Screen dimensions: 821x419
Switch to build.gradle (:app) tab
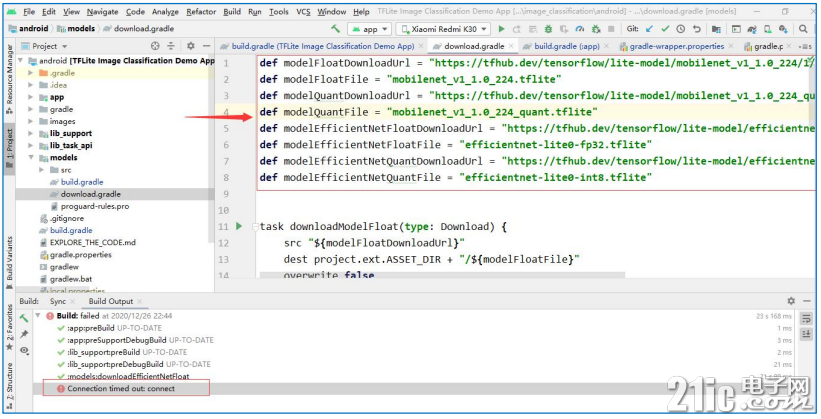click(x=567, y=46)
